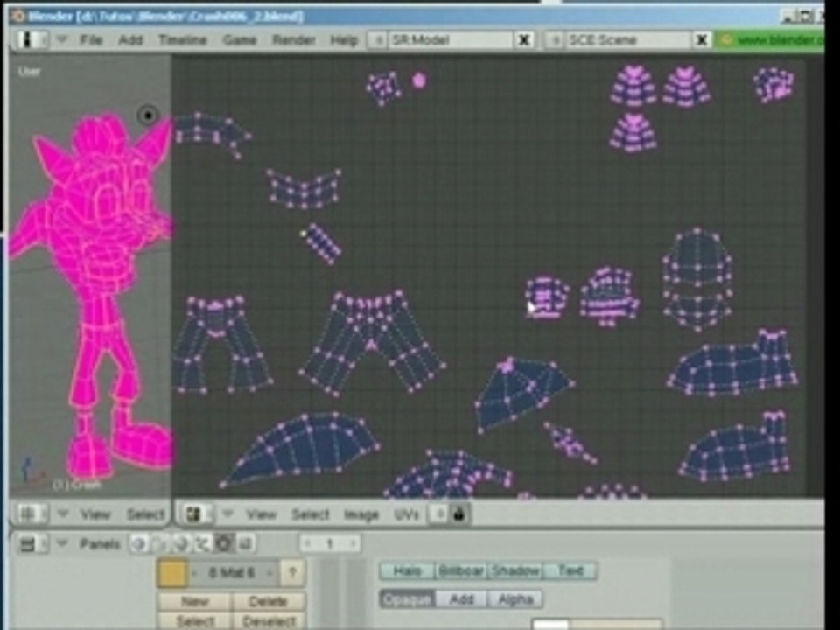Click the Delete material button

[x=269, y=602]
